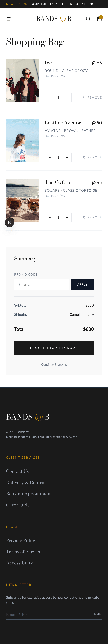Open the Privacy Policy link
The image size is (108, 644).
point(21,541)
